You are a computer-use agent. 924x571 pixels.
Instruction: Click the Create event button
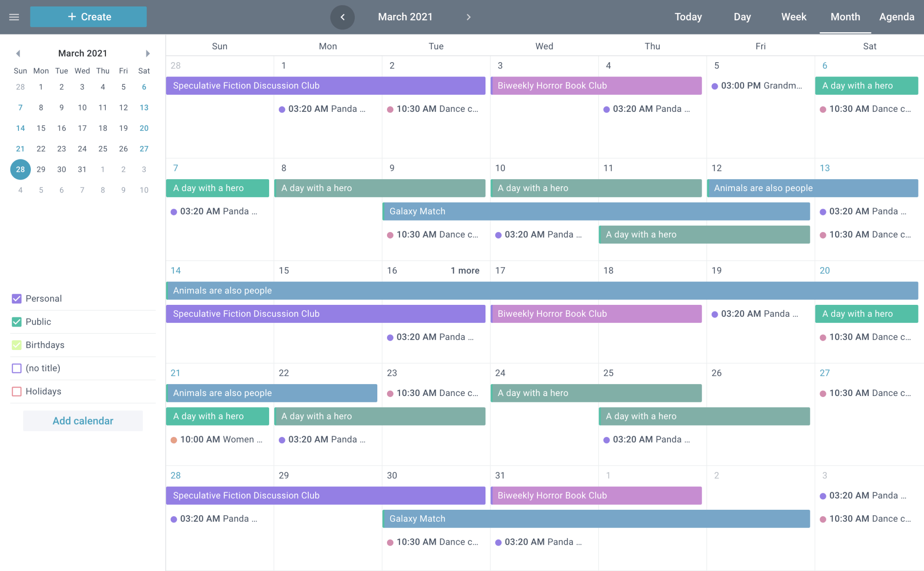pos(88,17)
